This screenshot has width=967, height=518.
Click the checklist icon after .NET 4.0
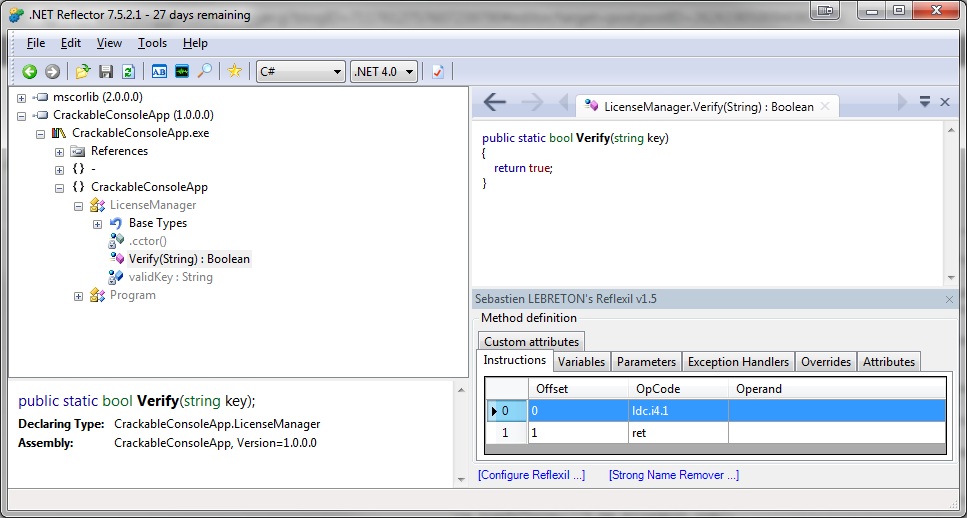click(438, 72)
